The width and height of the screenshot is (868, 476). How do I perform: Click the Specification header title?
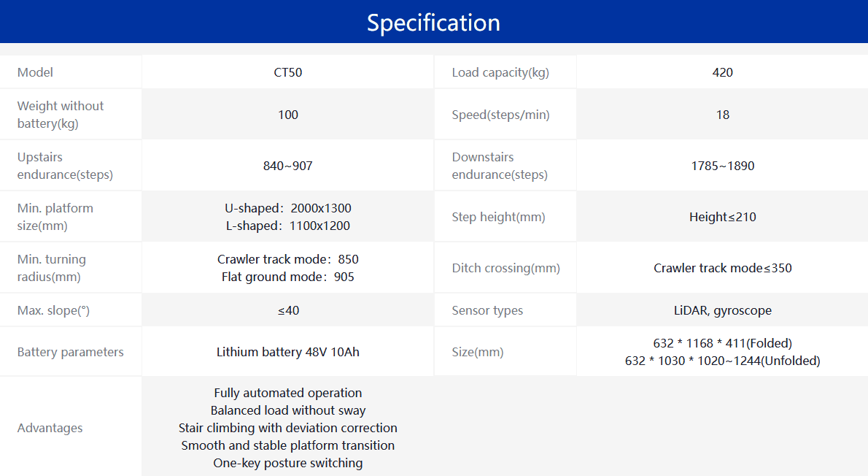433,23
